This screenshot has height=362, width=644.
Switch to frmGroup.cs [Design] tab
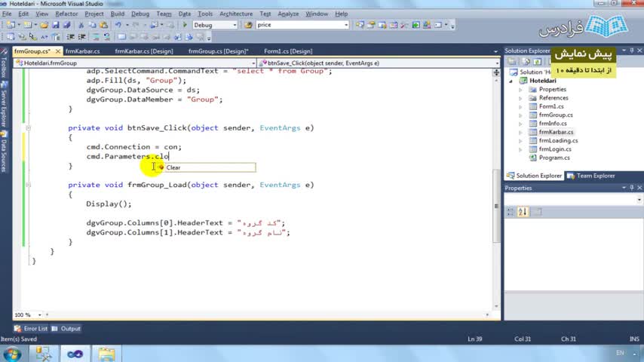pyautogui.click(x=219, y=51)
